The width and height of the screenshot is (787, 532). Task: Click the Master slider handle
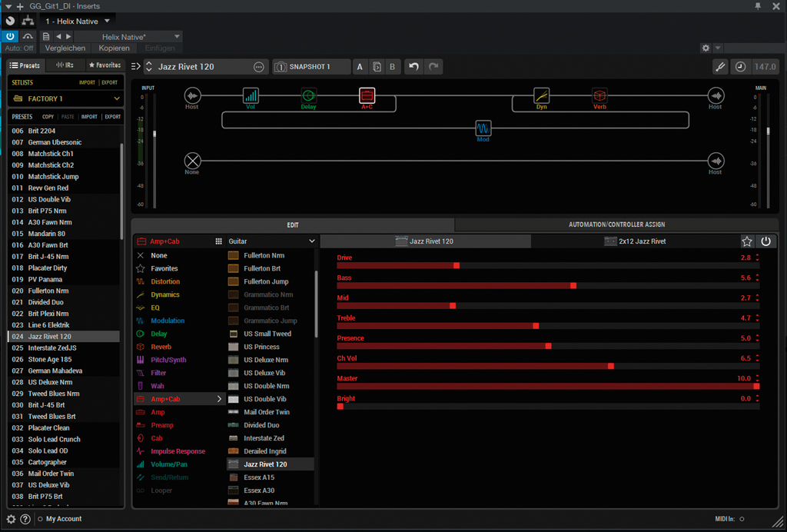pos(756,386)
